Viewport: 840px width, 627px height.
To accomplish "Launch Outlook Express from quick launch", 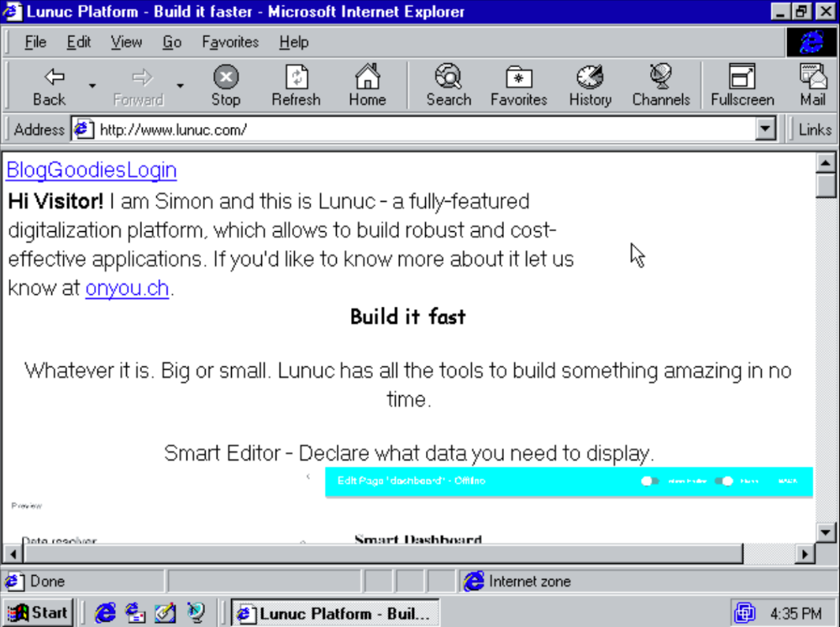I will point(135,613).
